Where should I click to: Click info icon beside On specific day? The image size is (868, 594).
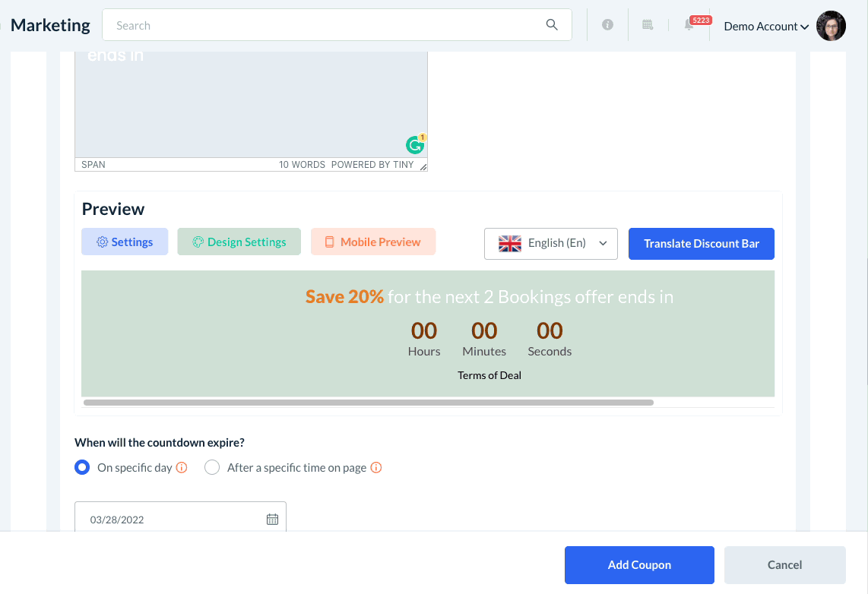point(182,468)
